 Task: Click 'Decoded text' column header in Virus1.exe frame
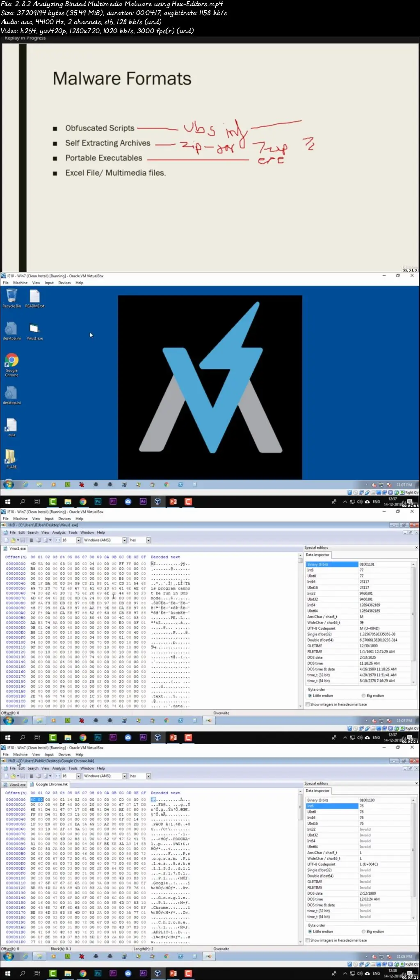tap(165, 557)
